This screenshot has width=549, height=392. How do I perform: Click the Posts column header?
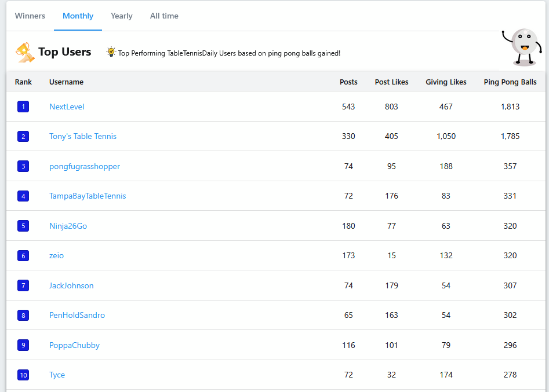[348, 82]
